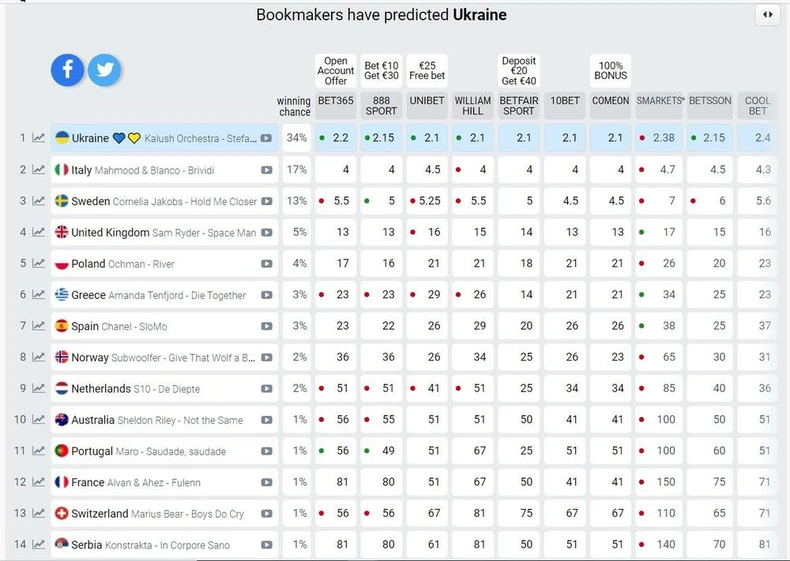
Task: Share the odds on Twitter
Action: [104, 69]
